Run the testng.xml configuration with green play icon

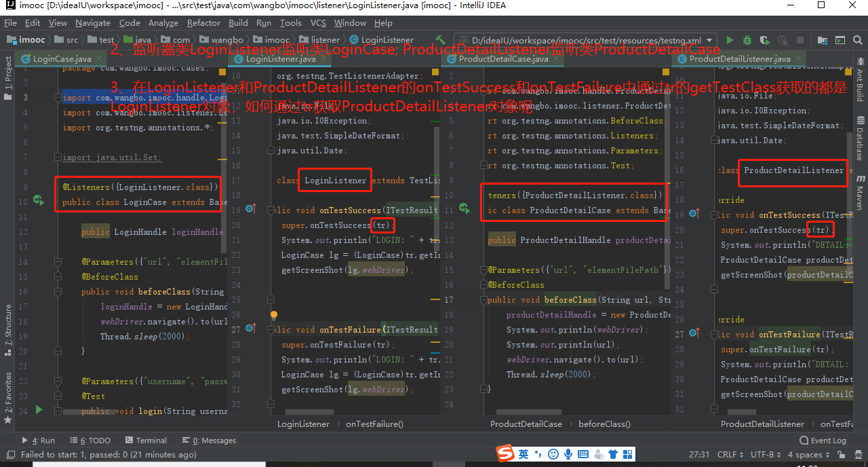(x=730, y=40)
